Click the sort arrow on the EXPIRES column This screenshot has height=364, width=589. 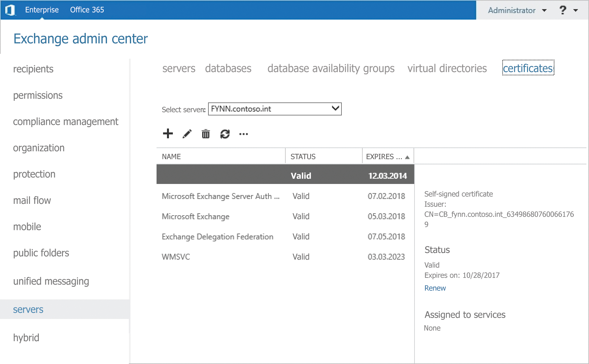coord(407,157)
